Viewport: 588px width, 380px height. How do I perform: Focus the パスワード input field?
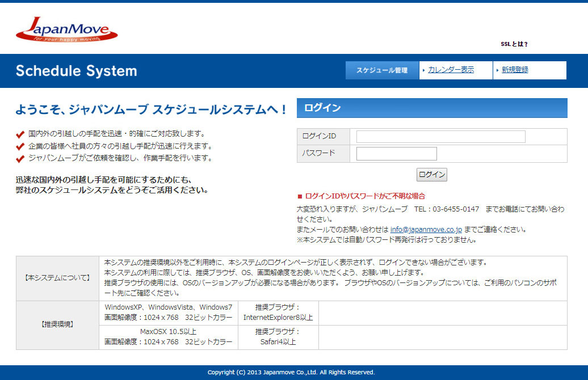396,154
